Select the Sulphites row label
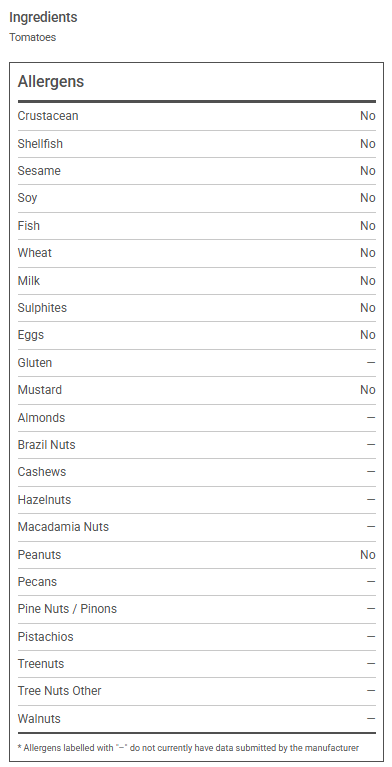Screen dimensions: 392x767 click(42, 308)
